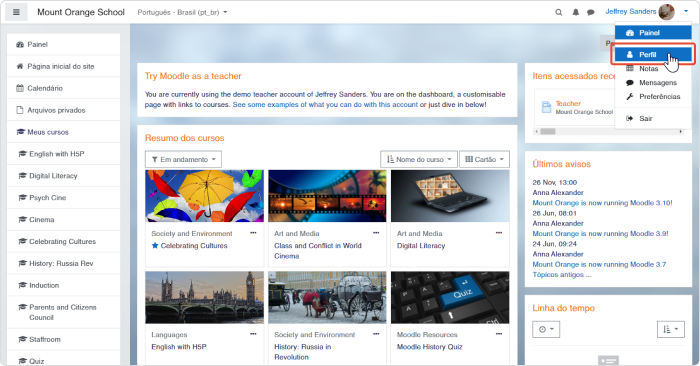Open the Nome do curso sort dropdown
The height and width of the screenshot is (366, 700).
pyautogui.click(x=419, y=159)
